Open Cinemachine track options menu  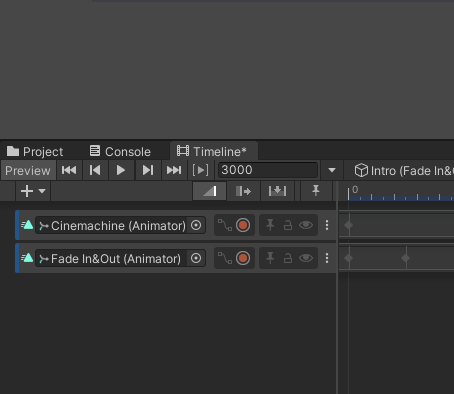327,225
